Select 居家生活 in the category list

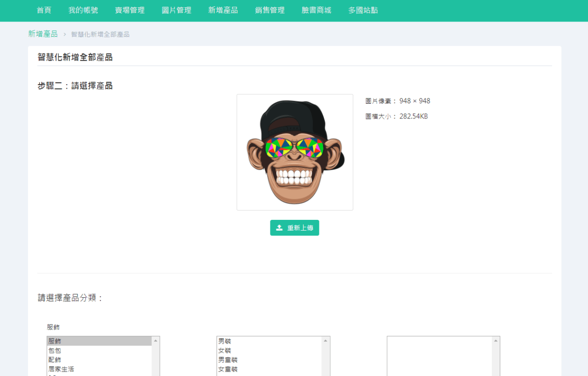73,369
